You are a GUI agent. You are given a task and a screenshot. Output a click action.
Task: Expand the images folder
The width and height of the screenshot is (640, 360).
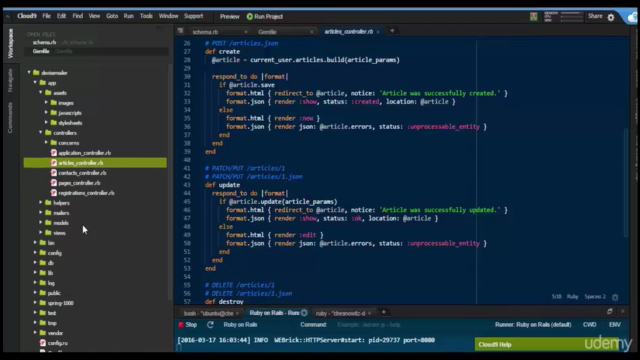[x=46, y=103]
